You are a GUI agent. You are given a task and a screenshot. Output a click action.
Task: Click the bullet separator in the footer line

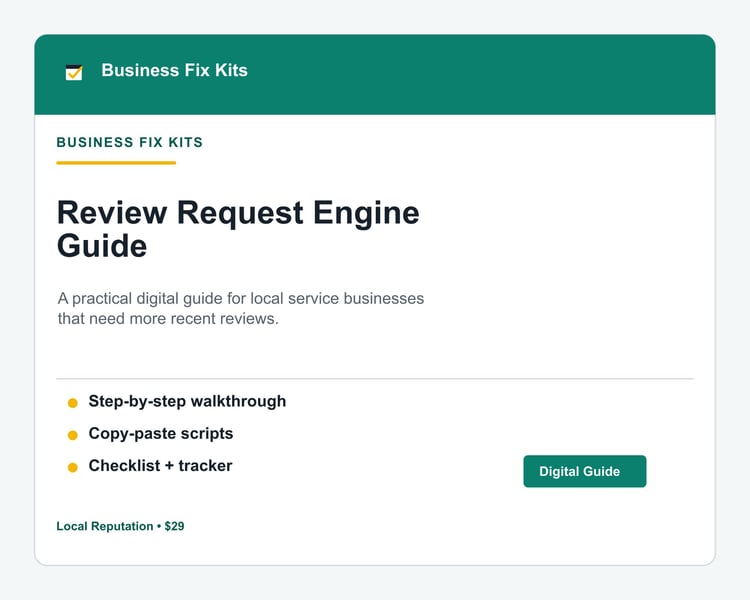coord(159,526)
